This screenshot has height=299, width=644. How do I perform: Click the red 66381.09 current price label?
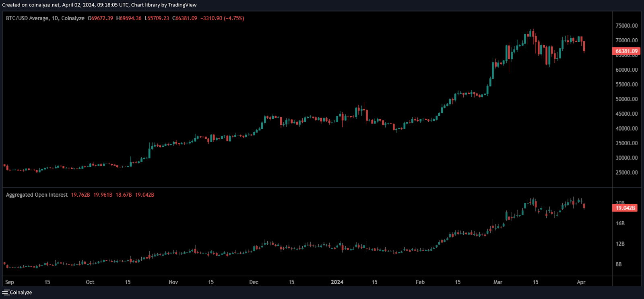coord(626,51)
